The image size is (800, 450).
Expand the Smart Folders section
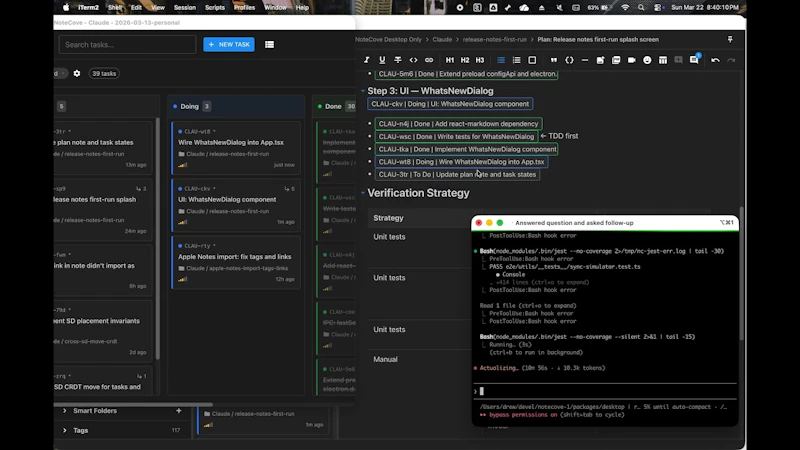click(64, 411)
